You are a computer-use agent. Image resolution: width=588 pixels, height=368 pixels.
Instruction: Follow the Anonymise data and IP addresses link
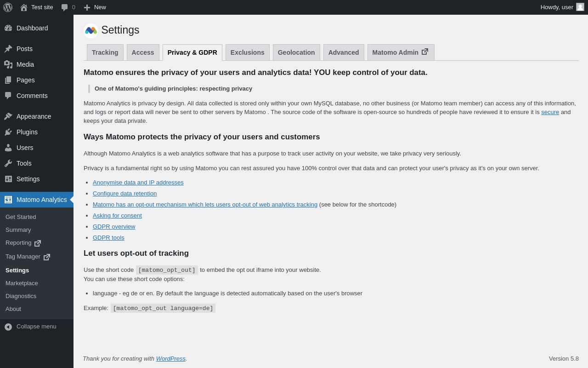[x=138, y=182]
